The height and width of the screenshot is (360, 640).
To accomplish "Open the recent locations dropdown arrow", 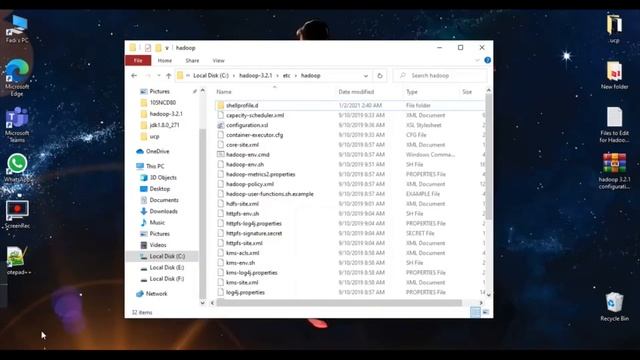I will tap(159, 76).
